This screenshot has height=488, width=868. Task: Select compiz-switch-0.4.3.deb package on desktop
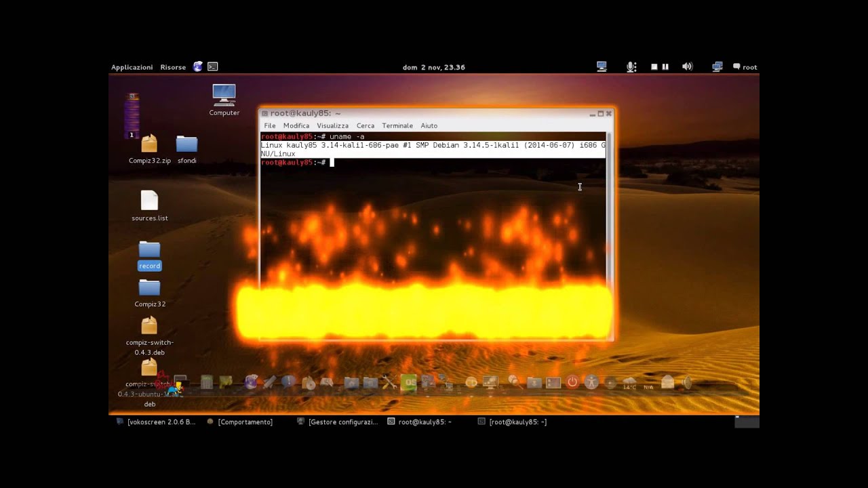pos(149,336)
